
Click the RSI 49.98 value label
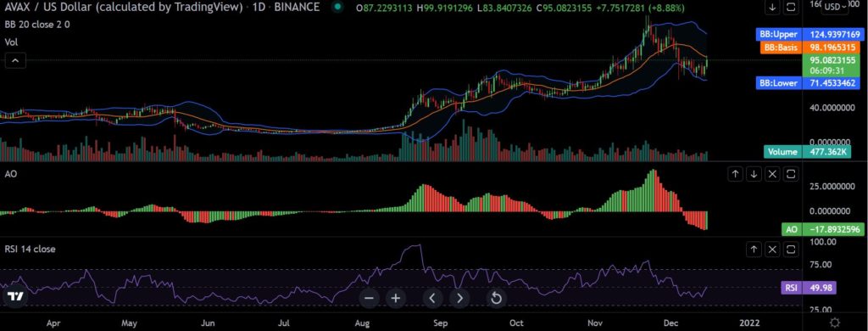pos(808,288)
